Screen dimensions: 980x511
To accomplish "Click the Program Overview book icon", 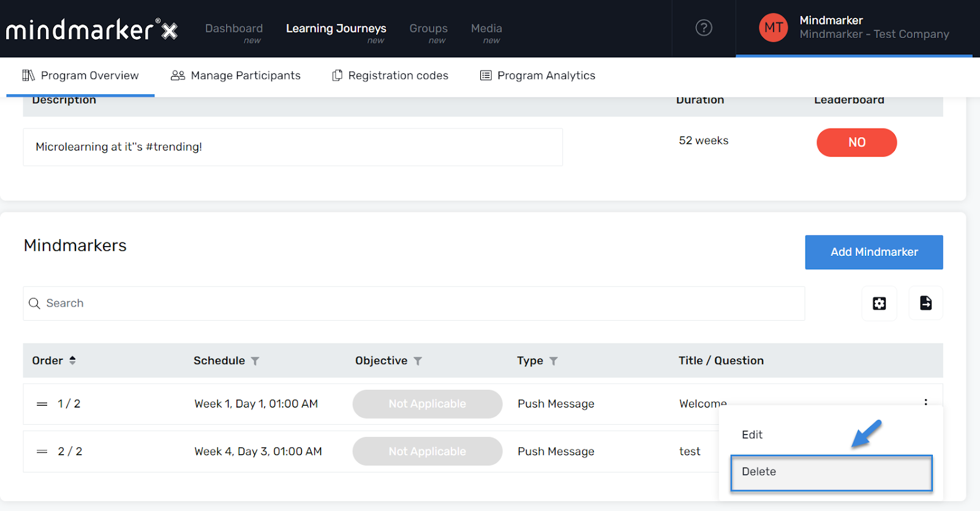I will [28, 75].
